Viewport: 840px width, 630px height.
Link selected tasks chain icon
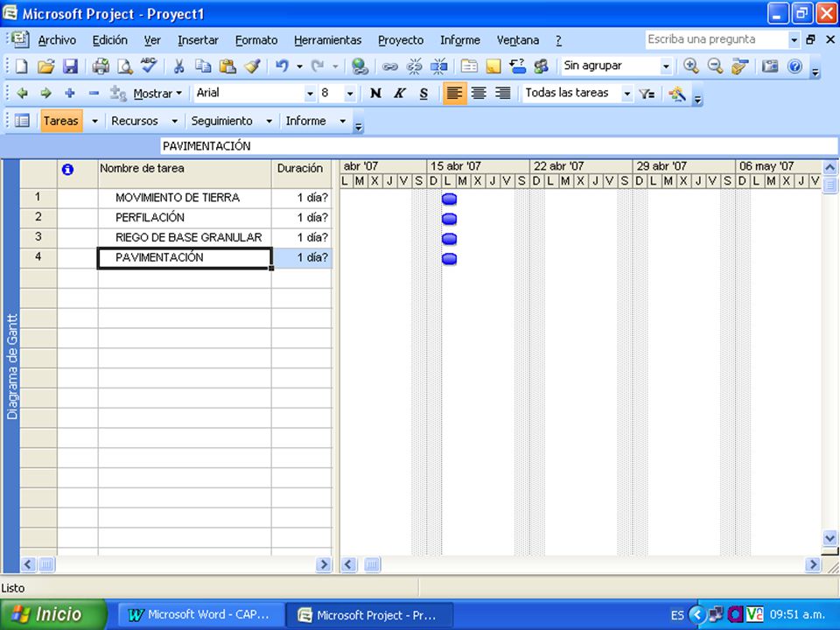point(390,66)
